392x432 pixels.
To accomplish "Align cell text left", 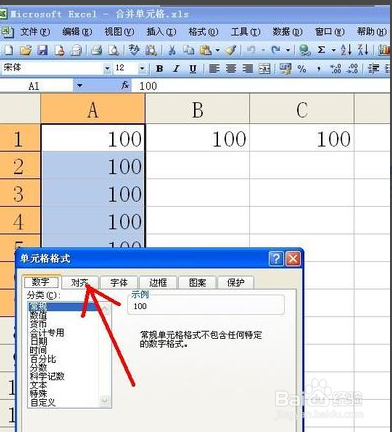I will [x=214, y=69].
